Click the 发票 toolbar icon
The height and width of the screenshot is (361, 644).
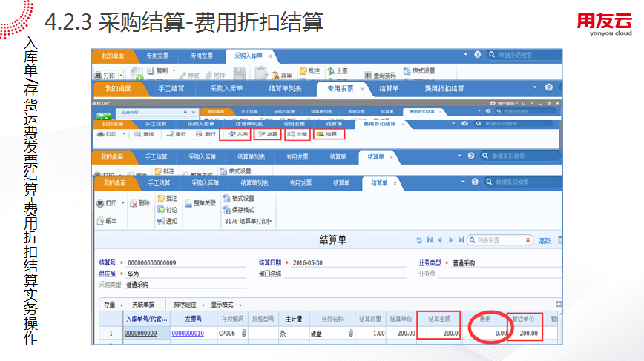pos(267,134)
